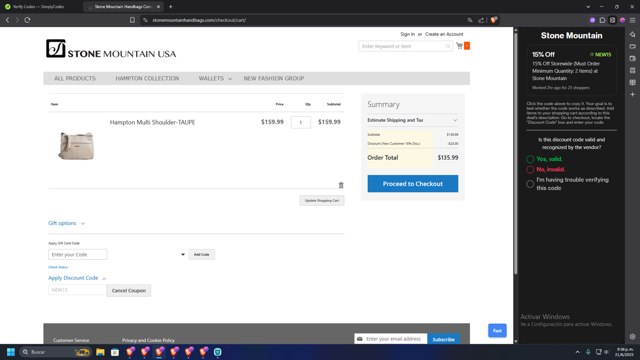Click the search magnifier in the keyword box
This screenshot has width=640, height=360.
pyautogui.click(x=448, y=47)
